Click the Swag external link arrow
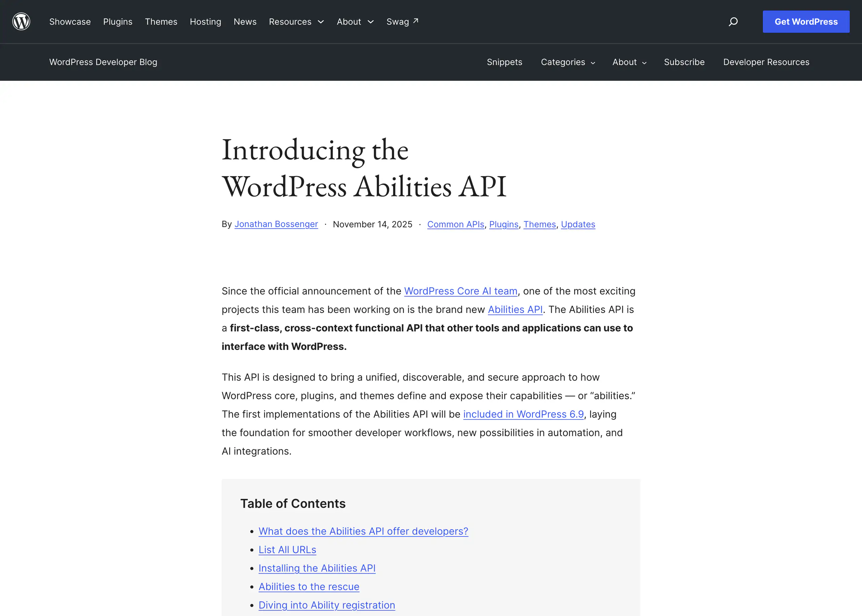The height and width of the screenshot is (616, 862). click(416, 21)
